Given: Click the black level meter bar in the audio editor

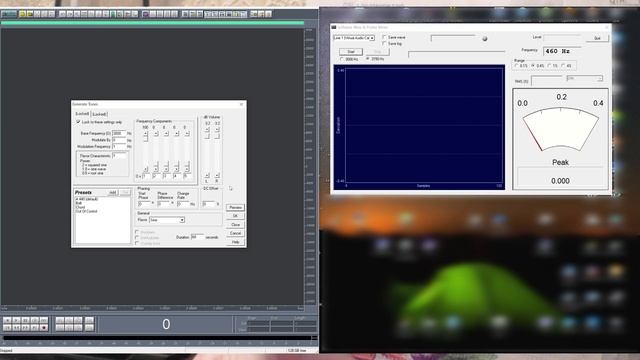Looking at the screenshot, I should (157, 338).
